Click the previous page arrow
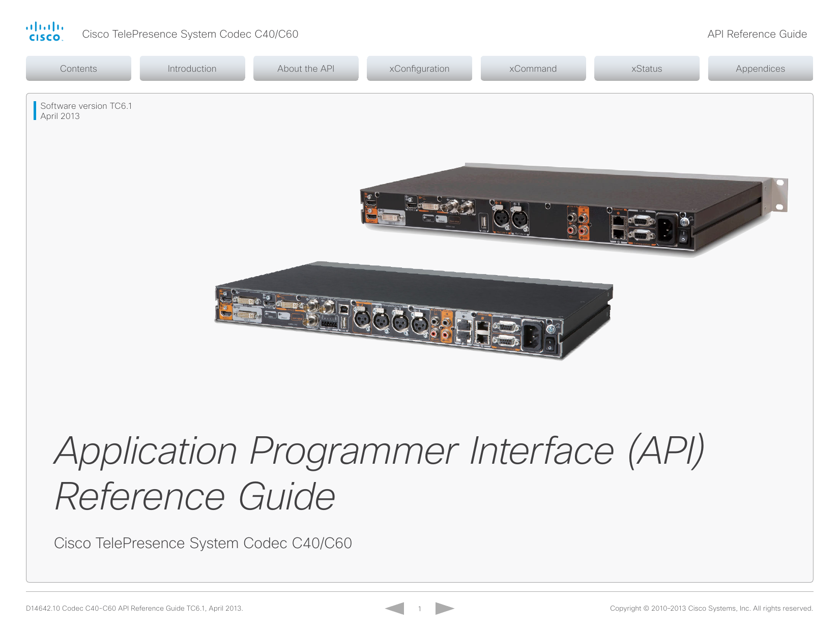 coord(395,608)
